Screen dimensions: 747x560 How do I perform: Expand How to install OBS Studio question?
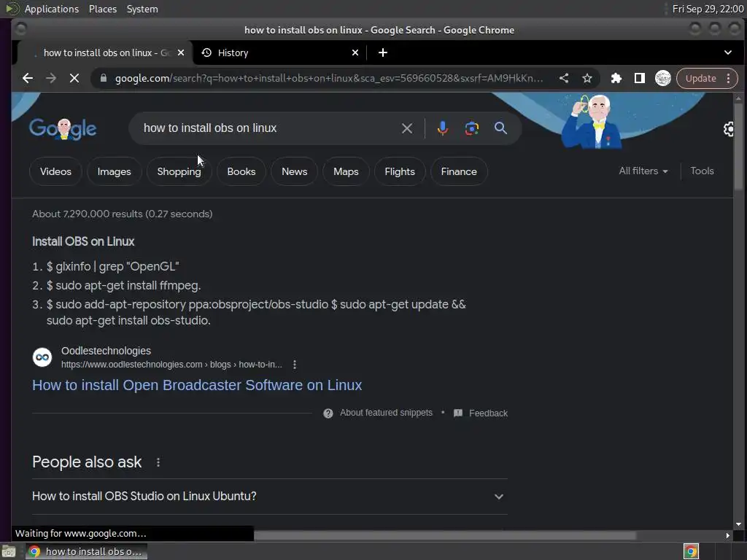click(x=270, y=496)
